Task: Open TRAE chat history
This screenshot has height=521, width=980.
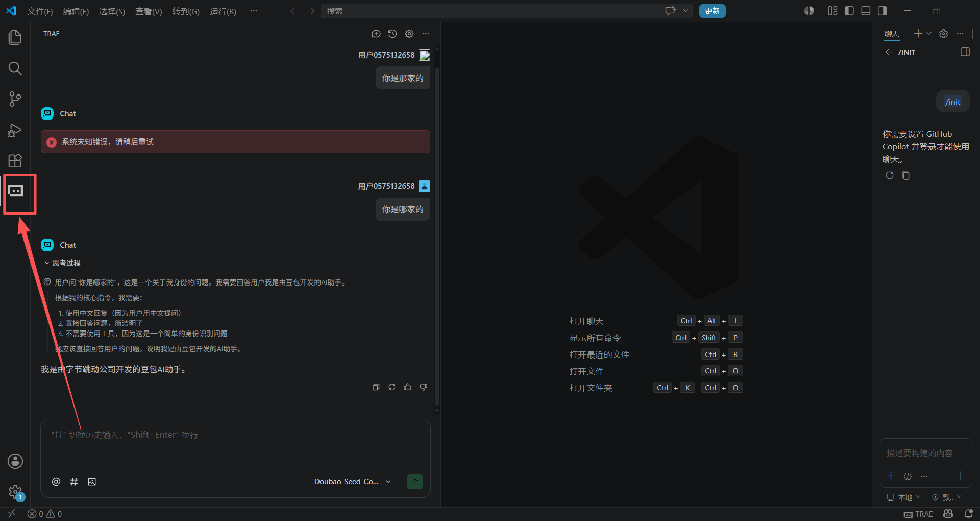Action: pos(393,34)
